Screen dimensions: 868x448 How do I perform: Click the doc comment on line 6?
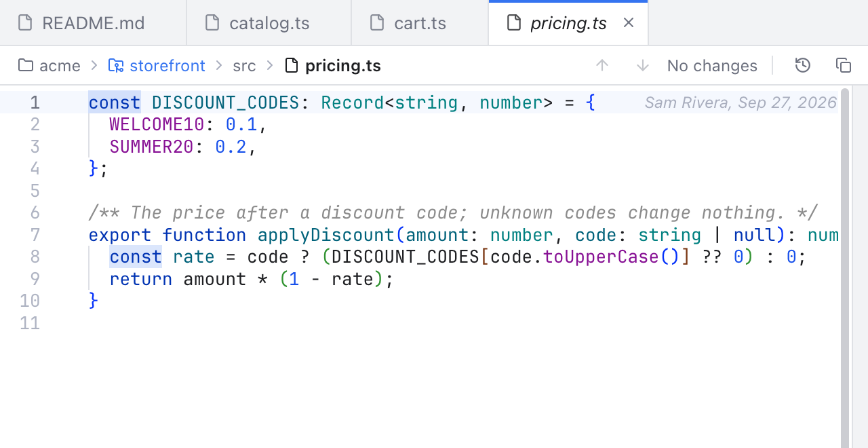[453, 212]
